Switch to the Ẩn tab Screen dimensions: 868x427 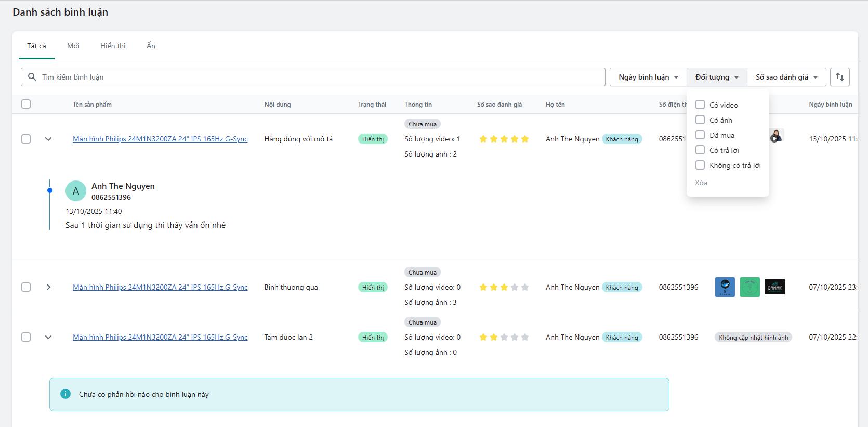tap(151, 46)
